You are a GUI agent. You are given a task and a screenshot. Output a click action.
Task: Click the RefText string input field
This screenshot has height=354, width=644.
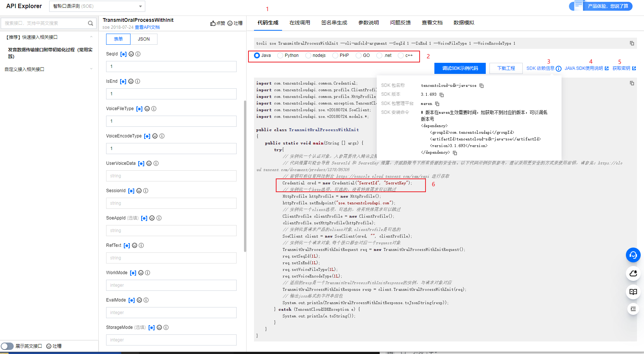coord(171,258)
